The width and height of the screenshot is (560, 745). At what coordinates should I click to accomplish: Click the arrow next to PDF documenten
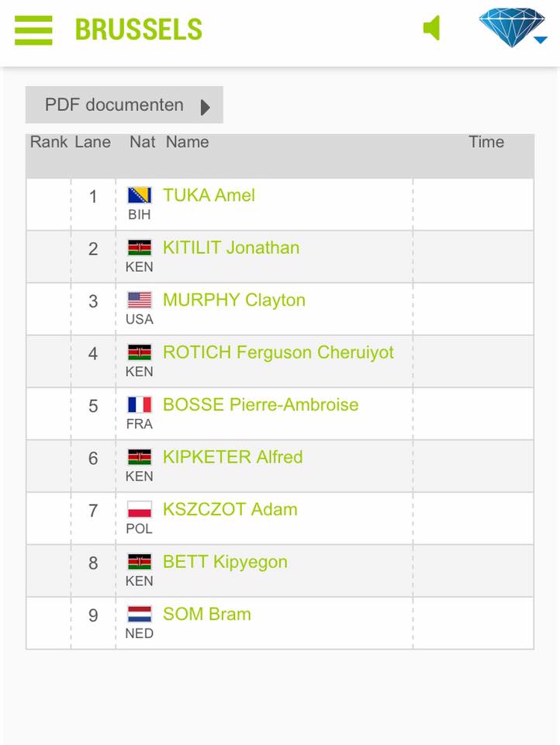click(206, 106)
